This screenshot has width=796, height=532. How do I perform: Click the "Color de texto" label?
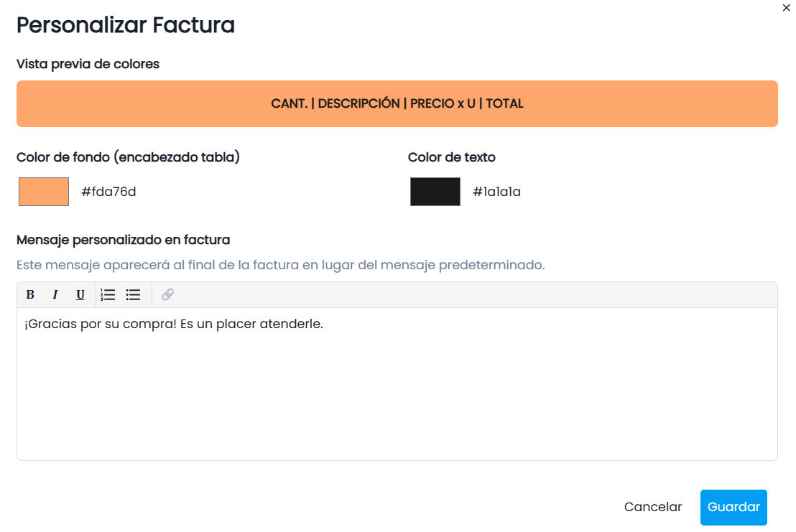tap(451, 157)
